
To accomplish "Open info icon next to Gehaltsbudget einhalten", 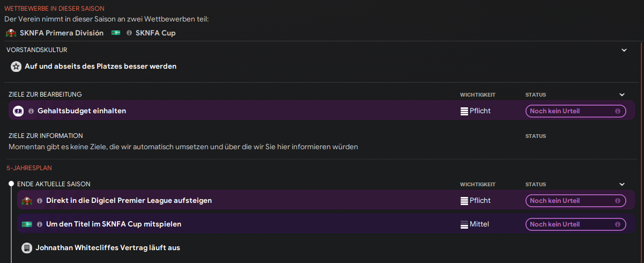I will [31, 111].
